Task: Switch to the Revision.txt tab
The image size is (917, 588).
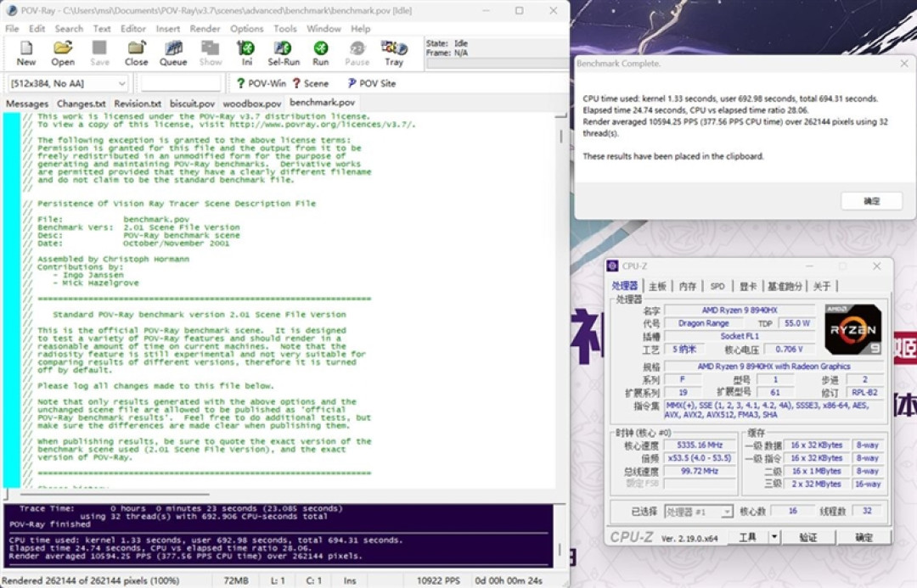Action: (138, 104)
